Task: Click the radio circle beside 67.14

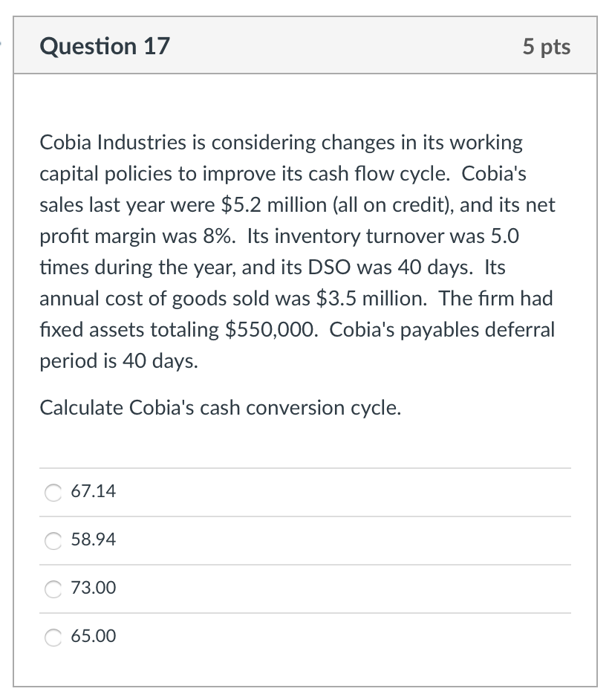Action: 52,492
